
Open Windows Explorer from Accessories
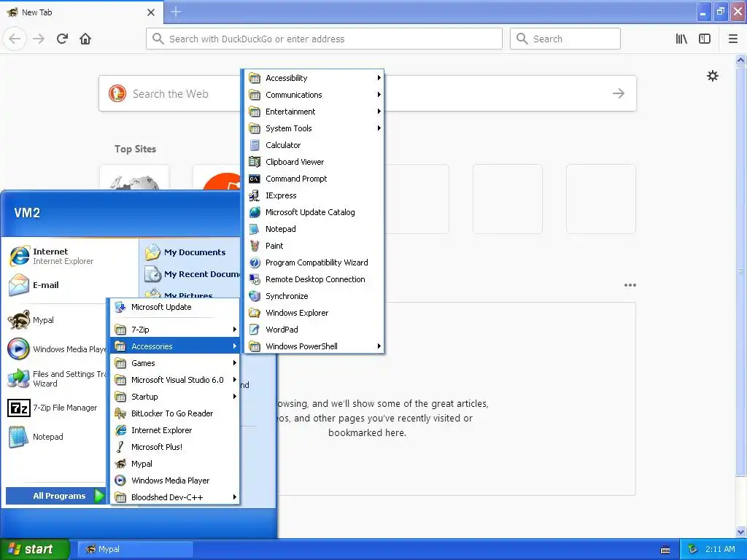[314, 313]
